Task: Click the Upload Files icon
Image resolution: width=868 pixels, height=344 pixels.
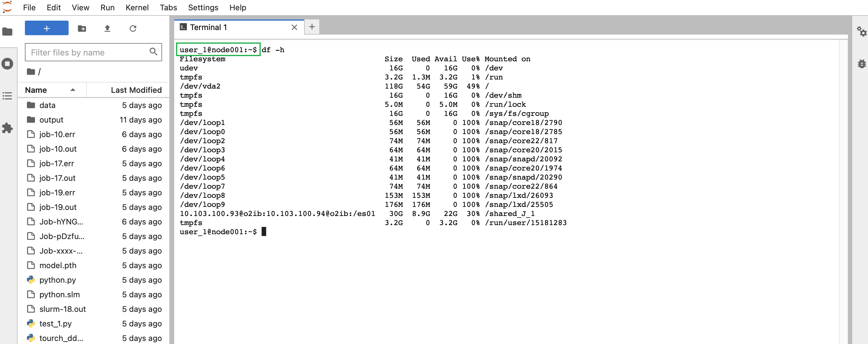Action: click(x=107, y=28)
